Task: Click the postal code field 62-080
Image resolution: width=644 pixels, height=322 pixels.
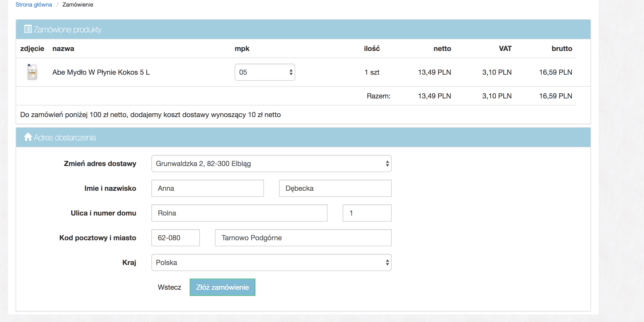Action: 175,238
